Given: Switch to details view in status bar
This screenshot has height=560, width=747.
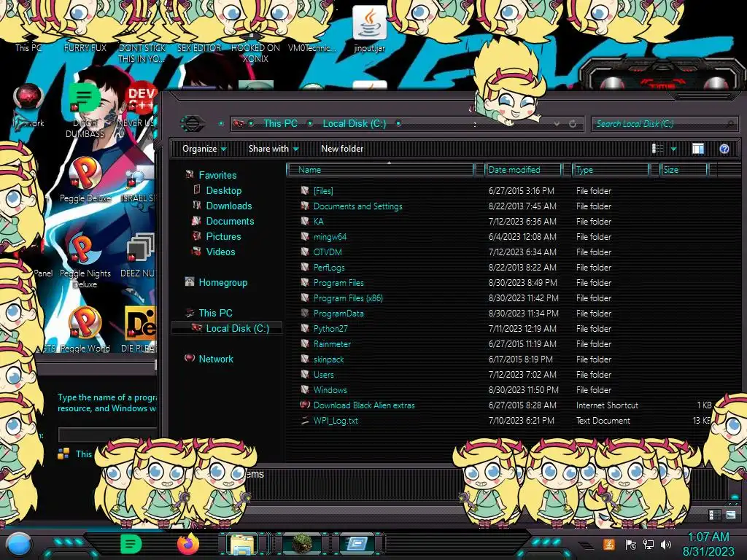Looking at the screenshot, I should [714, 515].
